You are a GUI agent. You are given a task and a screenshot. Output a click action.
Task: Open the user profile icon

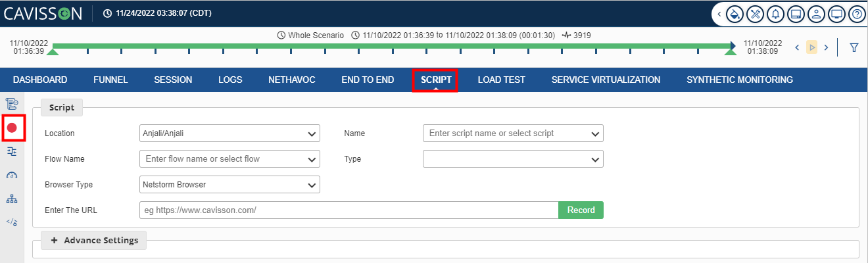tap(816, 13)
